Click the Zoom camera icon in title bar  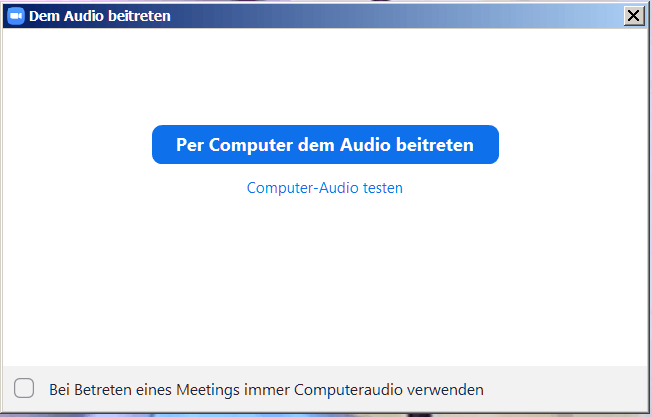[15, 16]
